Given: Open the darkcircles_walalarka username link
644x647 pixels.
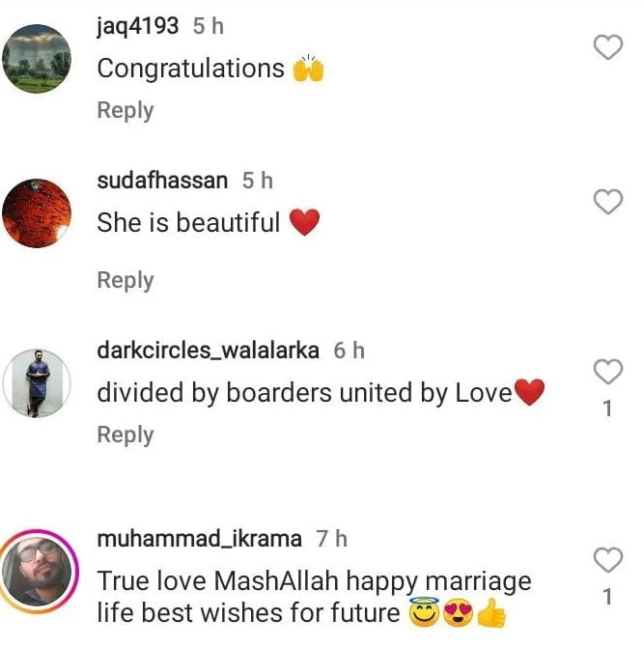Looking at the screenshot, I should tap(208, 351).
